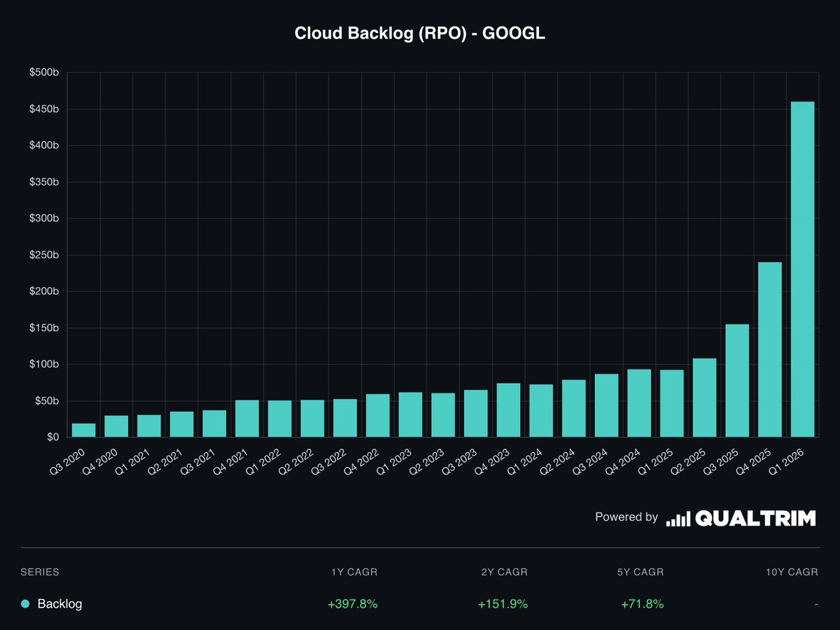The image size is (840, 630).
Task: Click the 10Y CAGR column header
Action: click(792, 572)
